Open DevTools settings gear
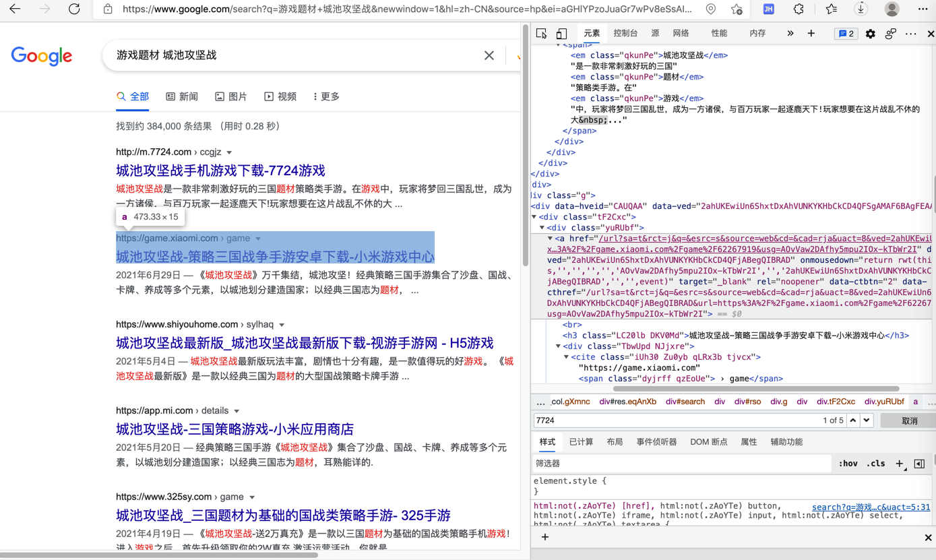 pos(871,34)
